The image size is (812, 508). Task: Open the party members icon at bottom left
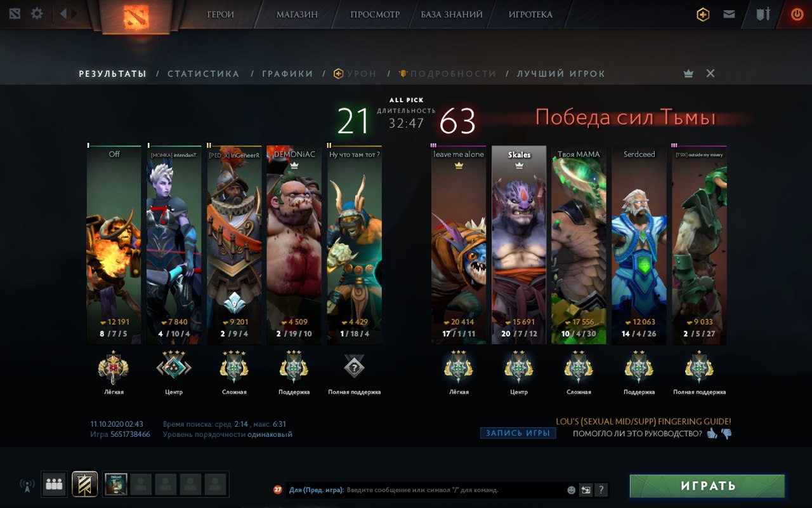click(54, 485)
